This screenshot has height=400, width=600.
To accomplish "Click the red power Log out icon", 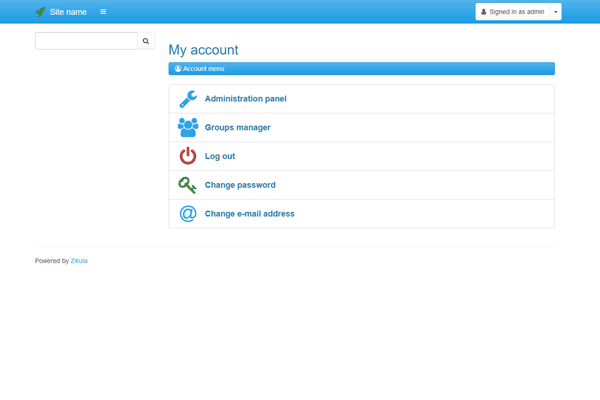I will (x=188, y=156).
